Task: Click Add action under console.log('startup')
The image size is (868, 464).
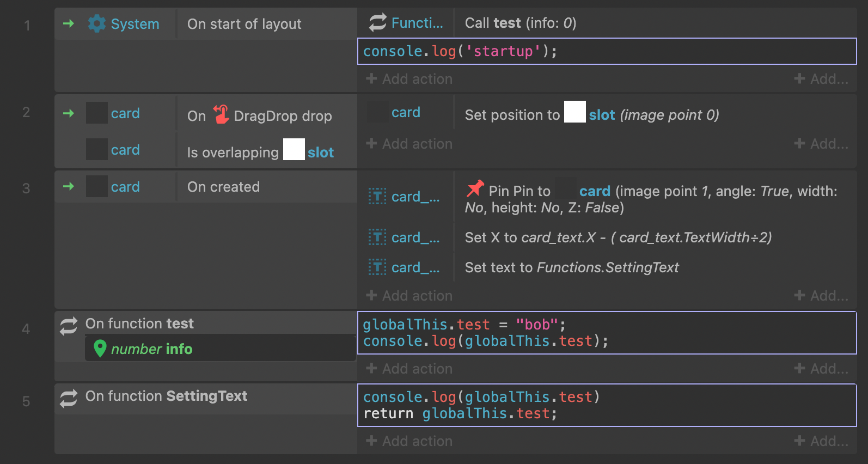Action: point(409,79)
